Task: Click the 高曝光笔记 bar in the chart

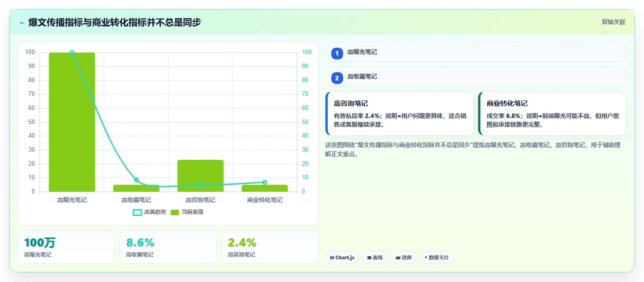Action: 72,122
